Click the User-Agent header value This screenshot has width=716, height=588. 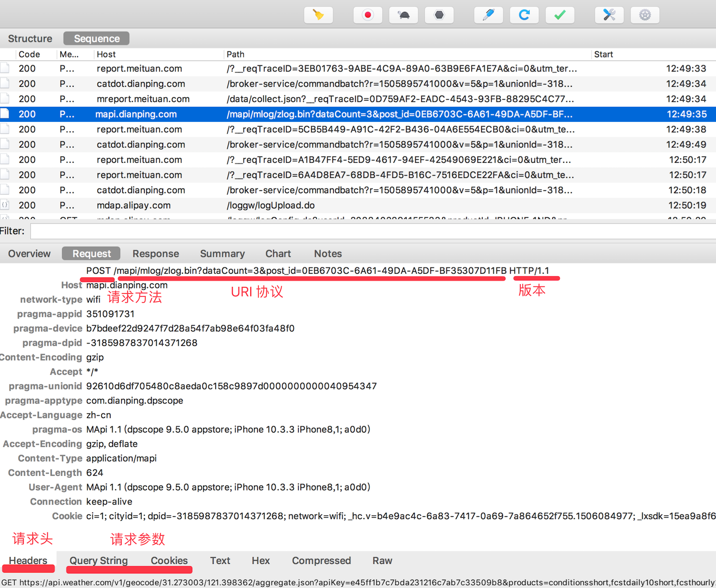click(x=228, y=487)
